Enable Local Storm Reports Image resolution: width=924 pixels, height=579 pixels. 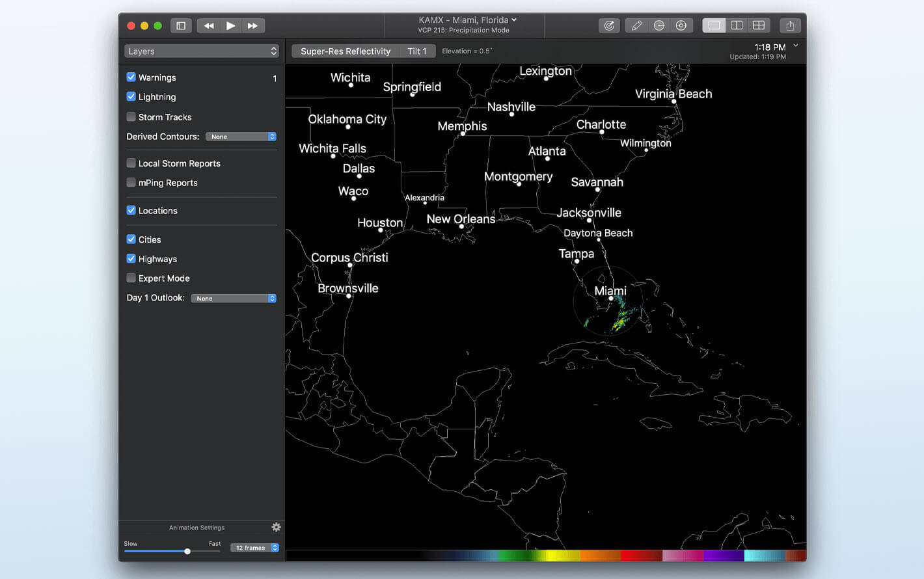coord(131,163)
